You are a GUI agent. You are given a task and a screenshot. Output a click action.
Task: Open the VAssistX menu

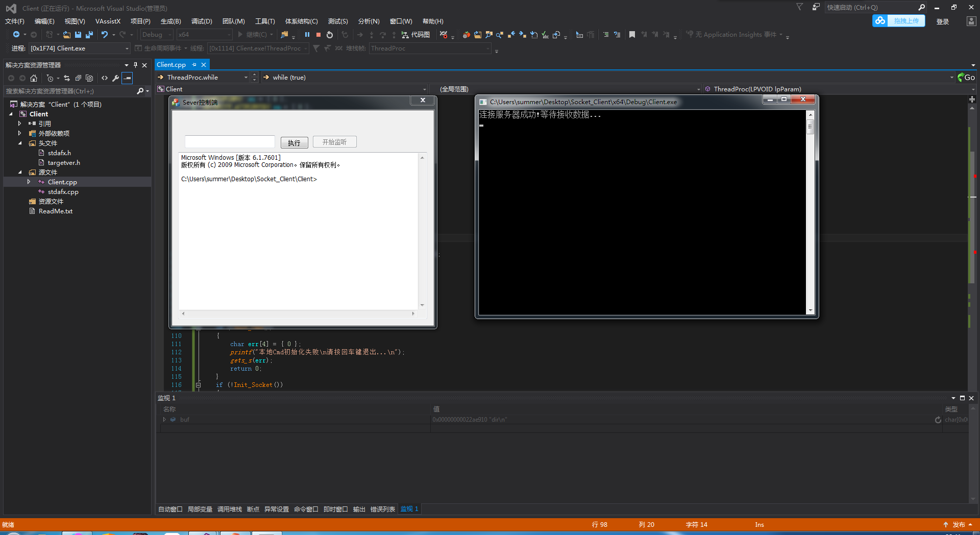(108, 21)
